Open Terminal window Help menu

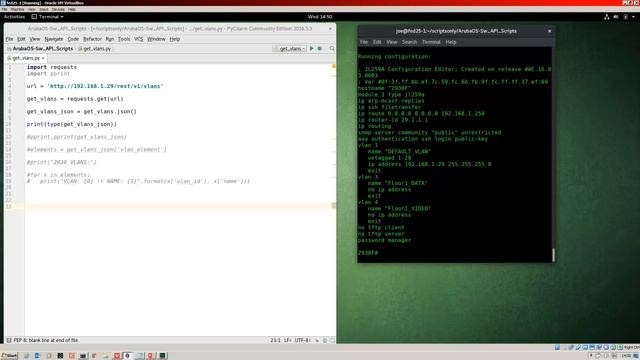(x=451, y=42)
